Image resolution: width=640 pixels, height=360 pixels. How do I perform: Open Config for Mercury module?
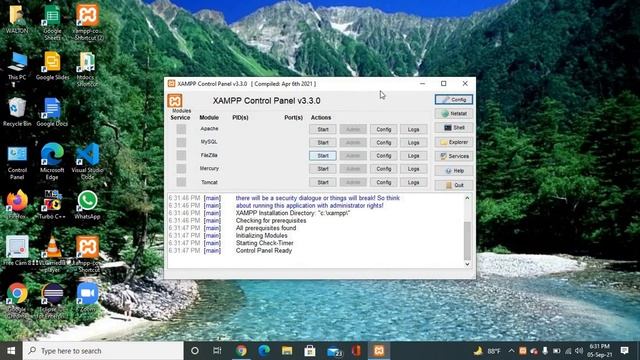[x=384, y=169]
